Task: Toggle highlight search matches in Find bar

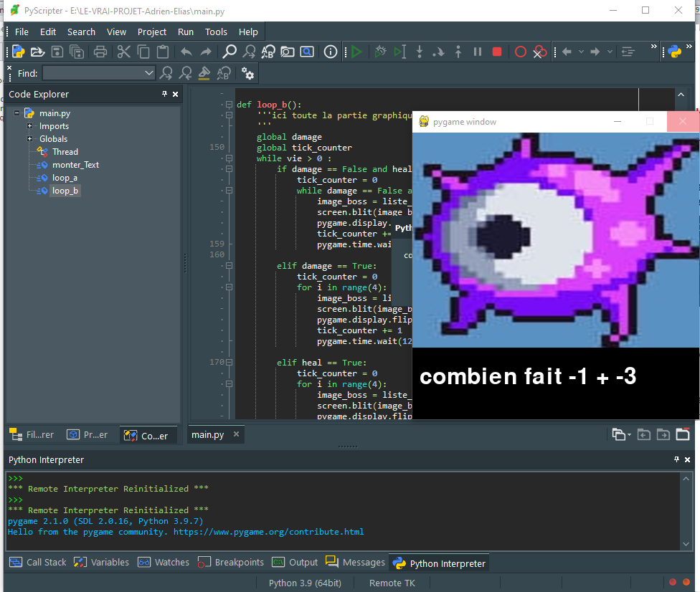Action: 204,73
